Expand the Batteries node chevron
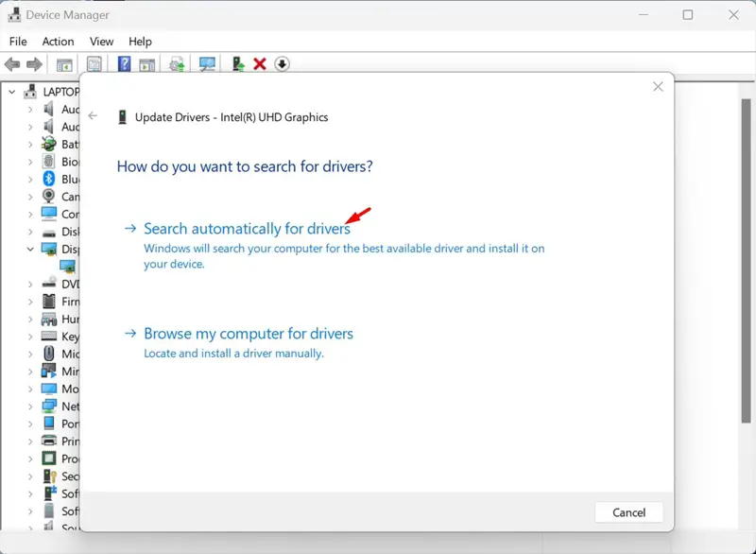This screenshot has height=554, width=756. [x=30, y=144]
